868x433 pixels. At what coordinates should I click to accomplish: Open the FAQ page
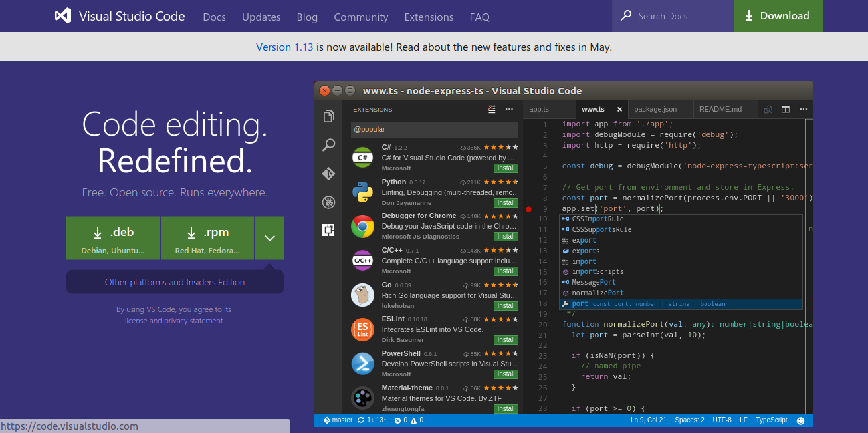point(479,17)
